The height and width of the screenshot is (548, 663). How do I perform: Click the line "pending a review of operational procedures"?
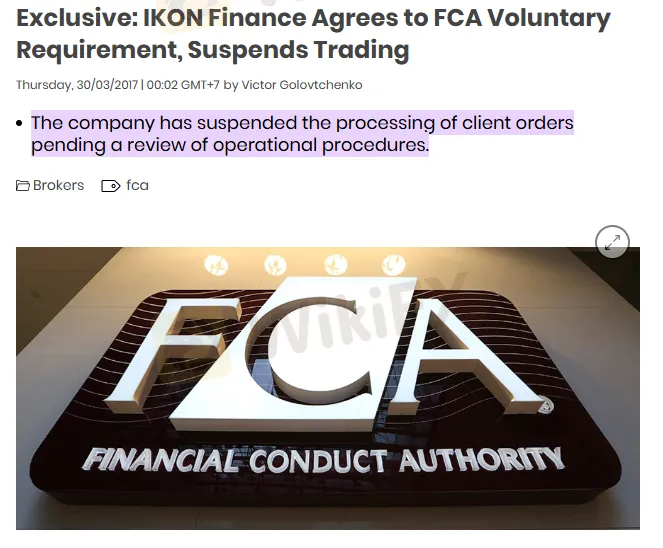click(x=230, y=145)
